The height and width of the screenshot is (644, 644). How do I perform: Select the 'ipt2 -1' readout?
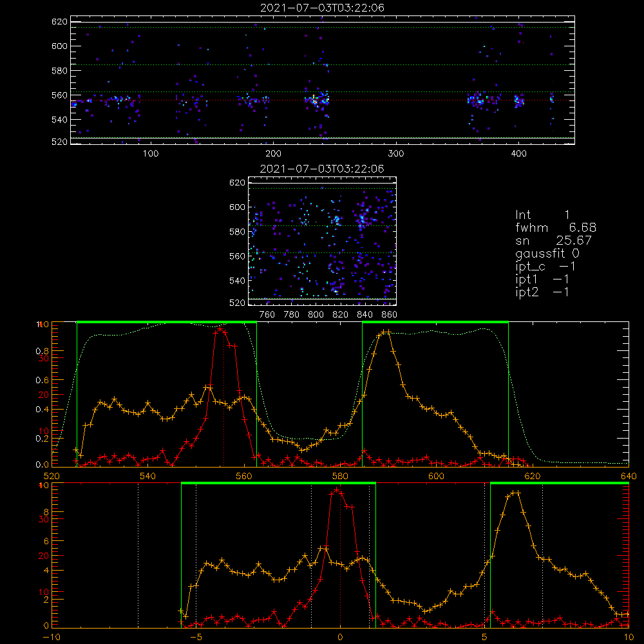pyautogui.click(x=542, y=292)
